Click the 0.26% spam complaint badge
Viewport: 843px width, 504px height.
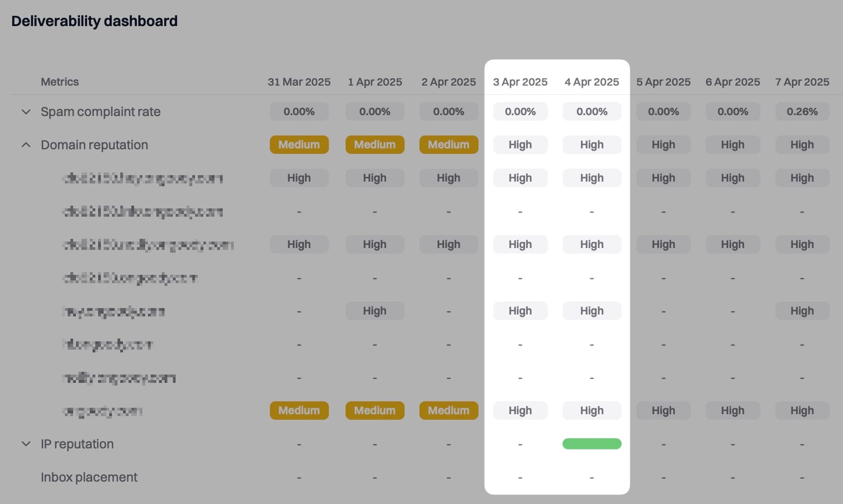(x=802, y=112)
